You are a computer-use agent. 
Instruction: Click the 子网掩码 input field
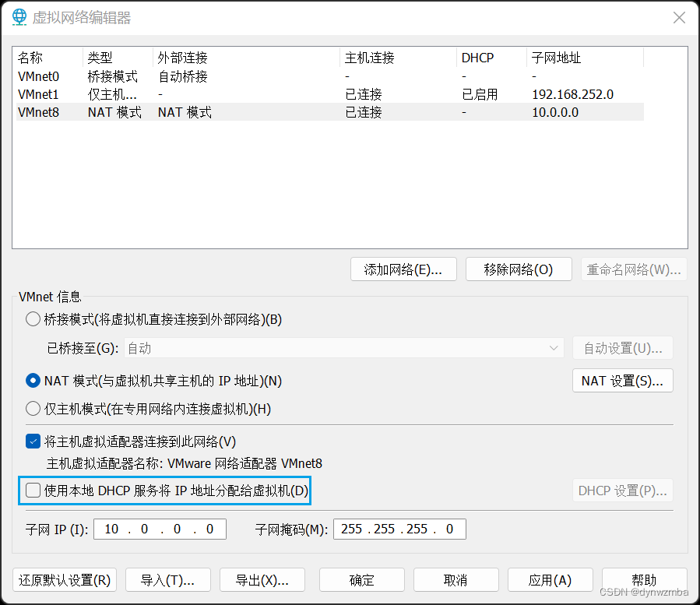(x=399, y=529)
